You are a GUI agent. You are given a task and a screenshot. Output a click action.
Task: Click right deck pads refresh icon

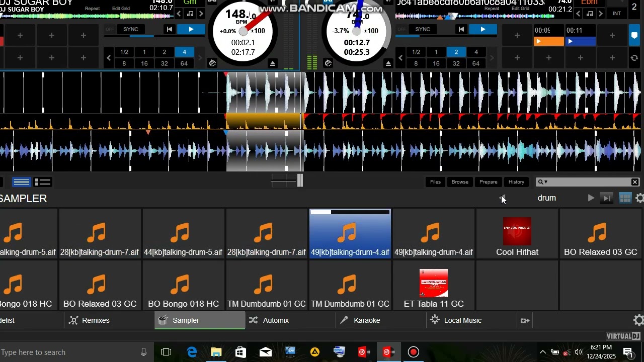click(x=634, y=58)
